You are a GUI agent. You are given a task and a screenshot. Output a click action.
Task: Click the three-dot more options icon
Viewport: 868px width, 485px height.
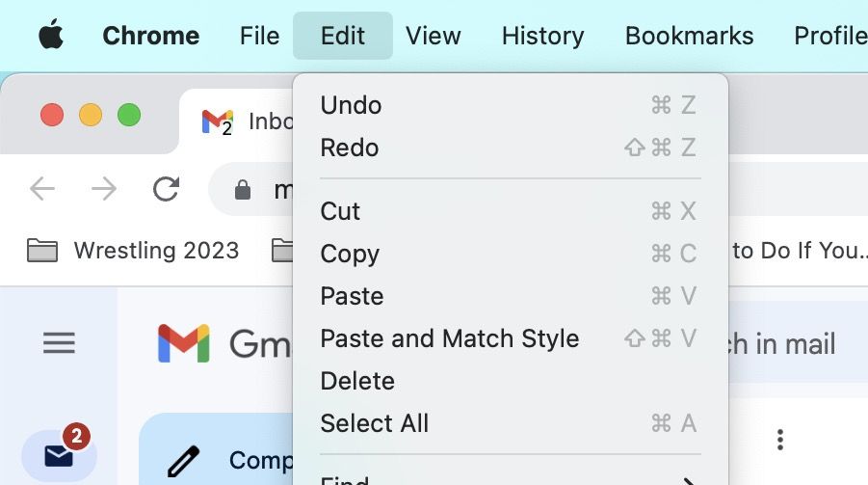pos(780,441)
